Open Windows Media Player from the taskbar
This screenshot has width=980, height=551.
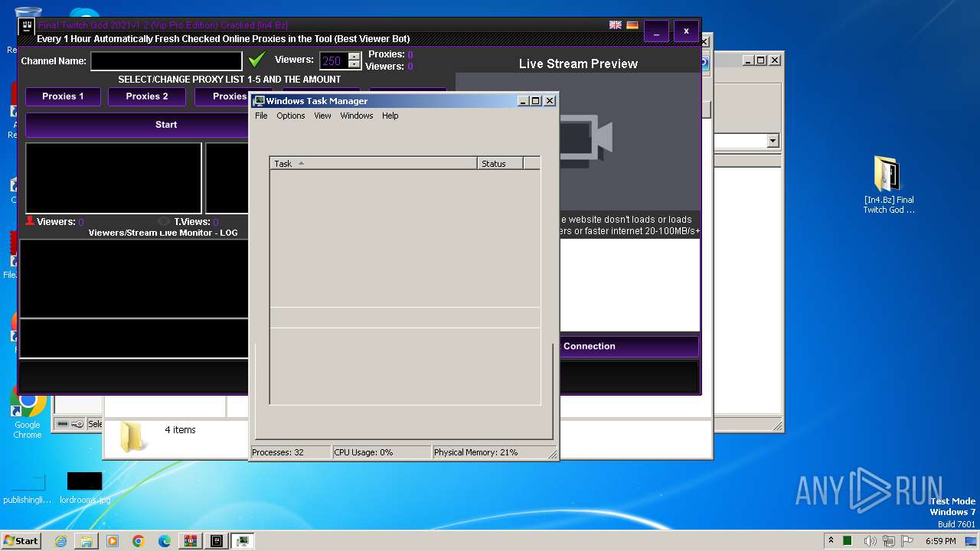(113, 541)
